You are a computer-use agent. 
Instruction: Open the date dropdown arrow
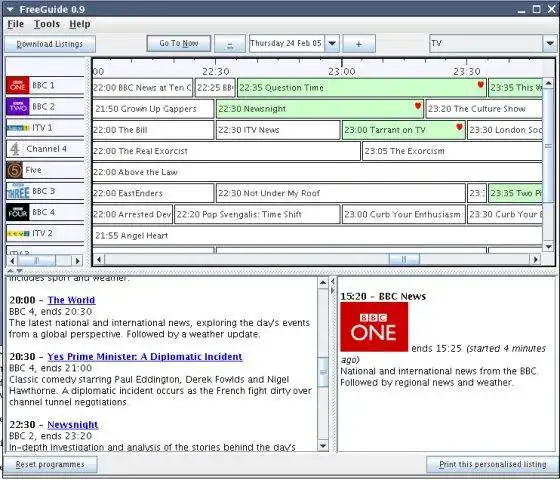(x=332, y=44)
